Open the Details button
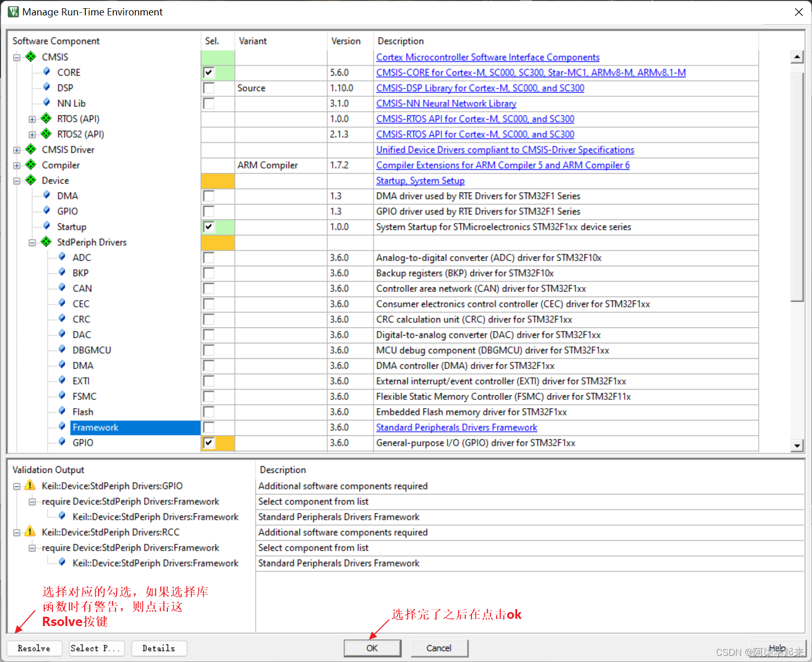The height and width of the screenshot is (662, 812). [x=159, y=648]
